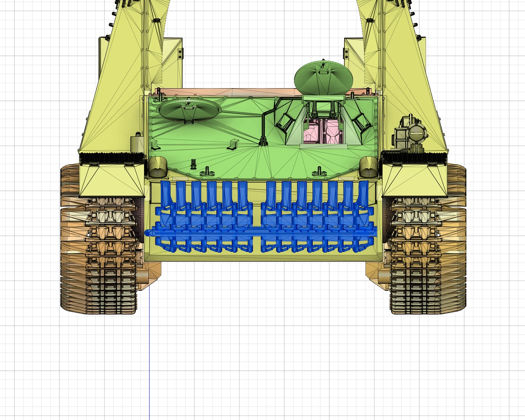Click the vertical blue axis line

(149, 349)
